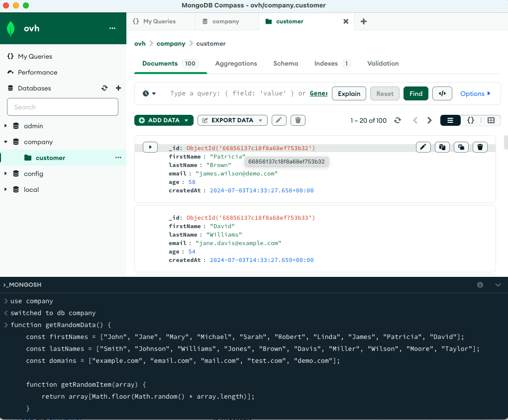
Task: Edit the first document with pencil icon
Action: click(423, 147)
